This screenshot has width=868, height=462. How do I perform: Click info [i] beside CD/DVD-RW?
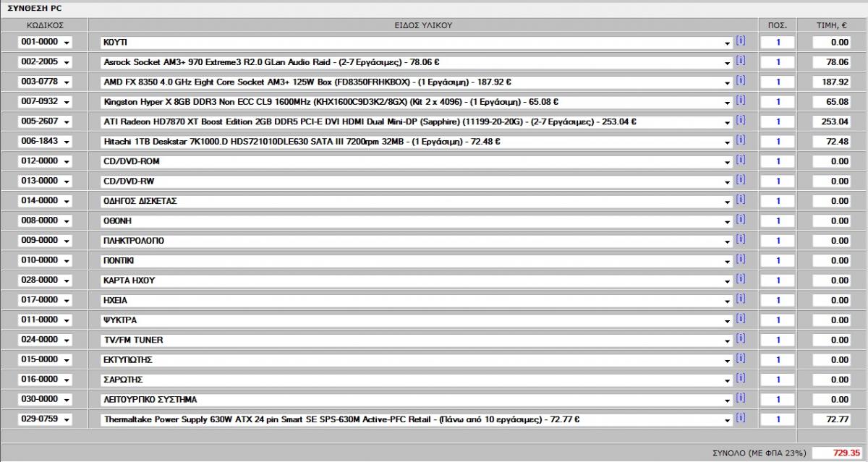click(x=740, y=180)
